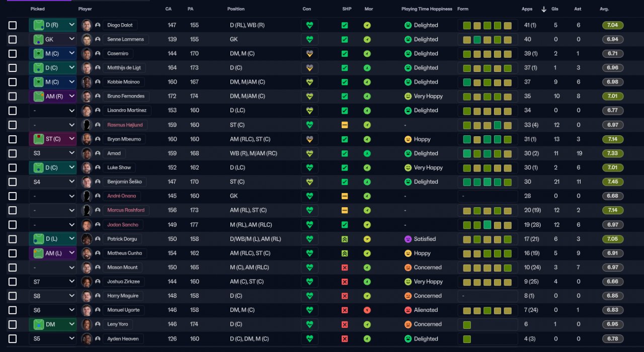The width and height of the screenshot is (644, 352).
Task: Open Matheus Cunha's player profile
Action: 124,253
